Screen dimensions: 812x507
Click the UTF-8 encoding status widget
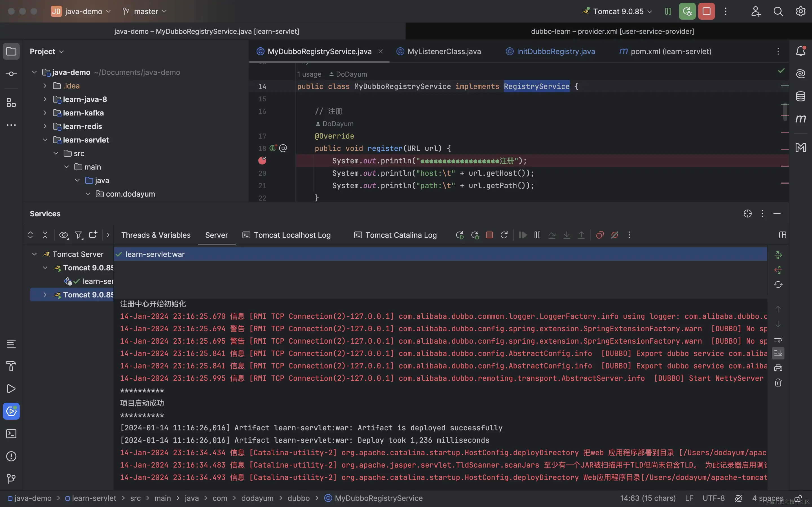click(x=713, y=498)
